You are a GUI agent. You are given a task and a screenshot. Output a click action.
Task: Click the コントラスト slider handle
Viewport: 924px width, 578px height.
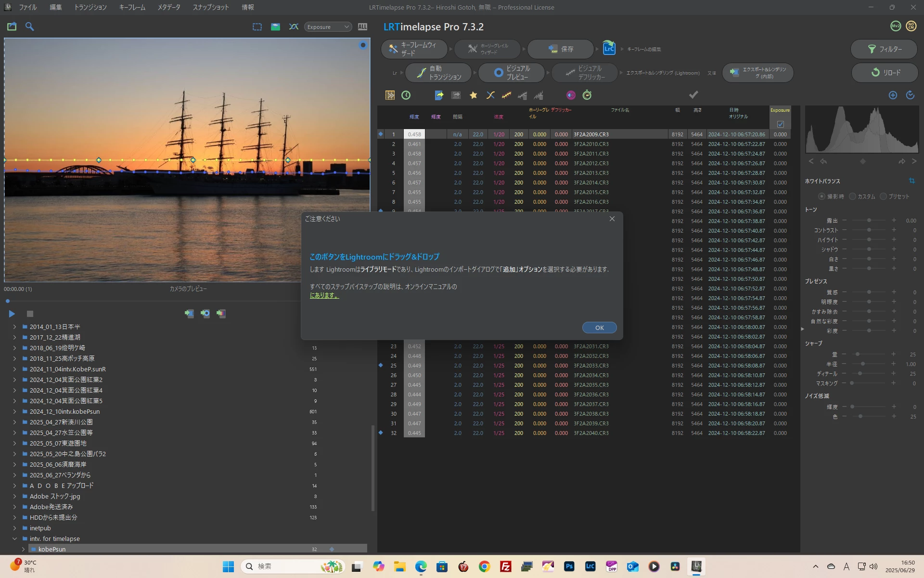869,230
